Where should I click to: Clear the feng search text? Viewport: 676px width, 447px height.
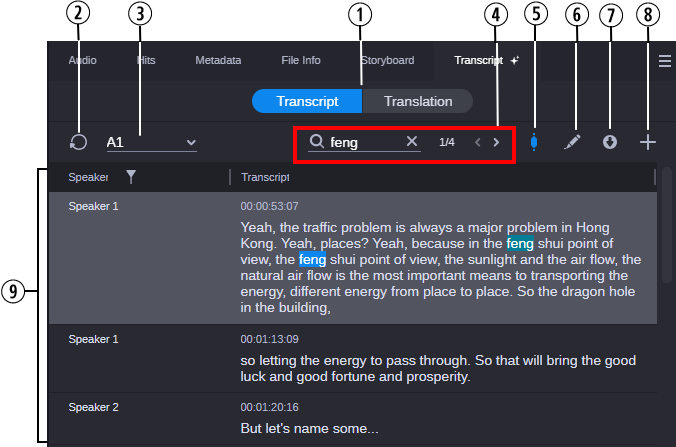point(412,142)
